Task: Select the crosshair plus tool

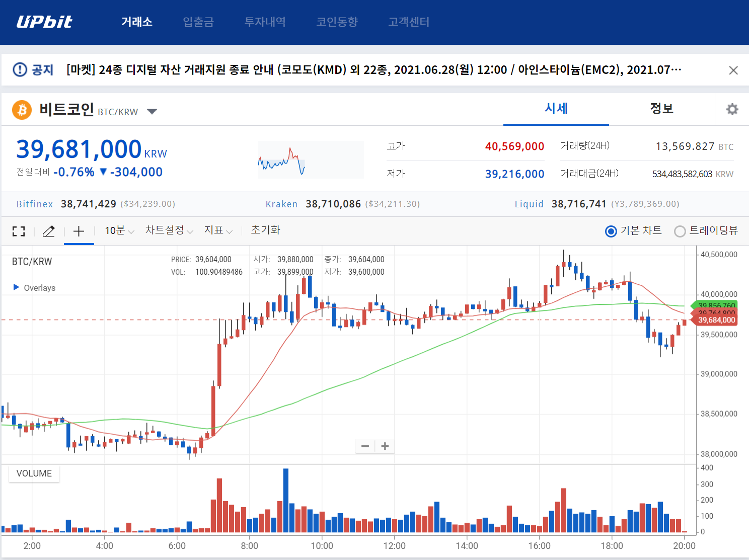Action: (79, 231)
